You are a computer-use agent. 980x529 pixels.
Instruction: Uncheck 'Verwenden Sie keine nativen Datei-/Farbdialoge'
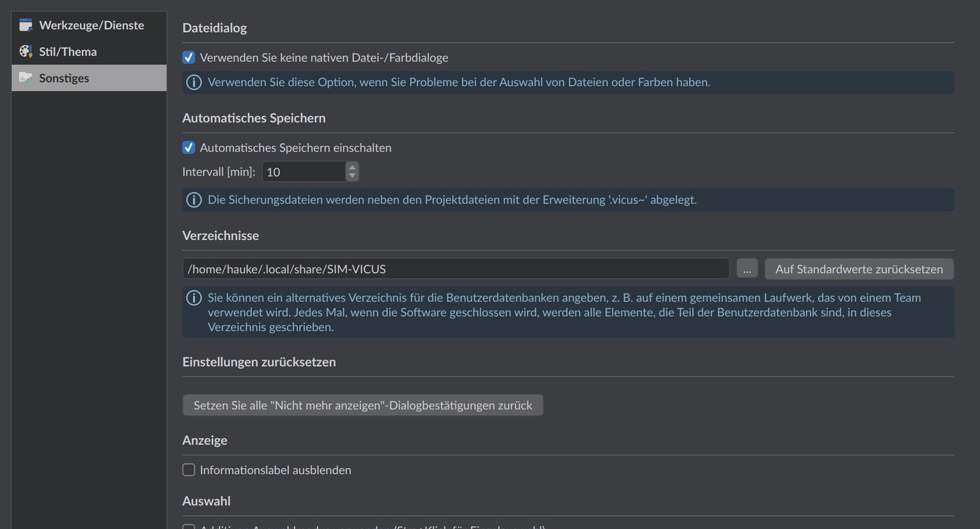click(188, 57)
